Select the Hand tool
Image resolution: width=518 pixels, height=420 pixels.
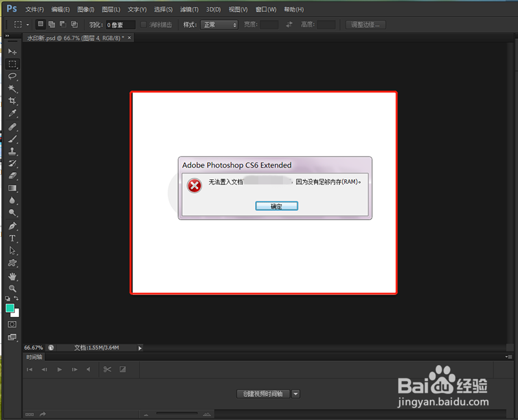point(12,276)
